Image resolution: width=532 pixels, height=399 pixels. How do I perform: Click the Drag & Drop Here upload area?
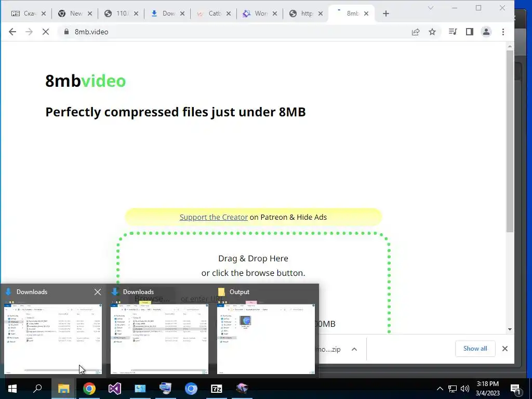(253, 265)
